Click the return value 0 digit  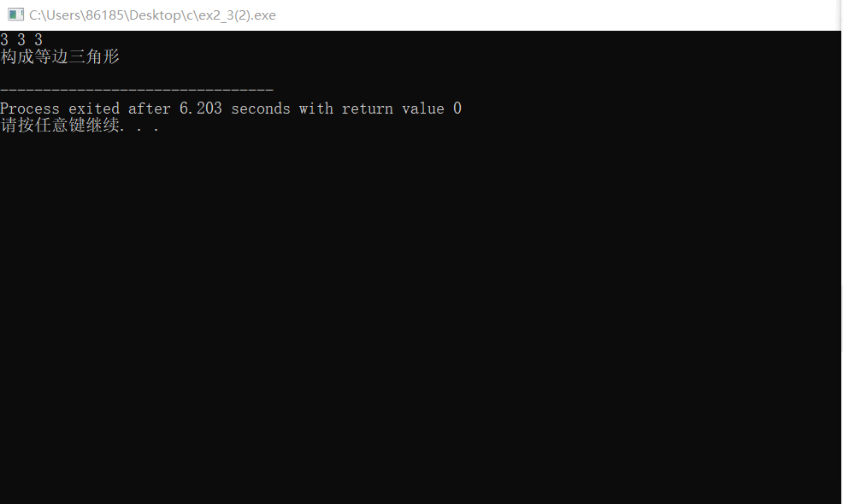[x=457, y=108]
